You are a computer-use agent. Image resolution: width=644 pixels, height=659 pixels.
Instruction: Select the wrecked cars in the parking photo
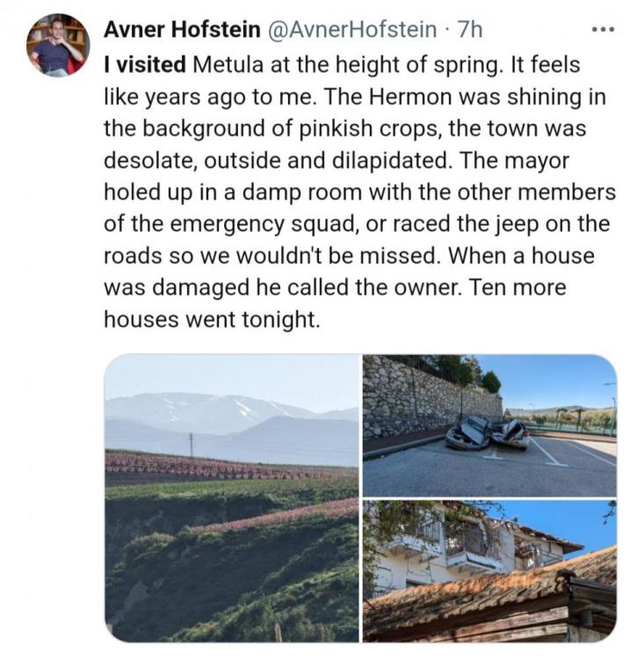(487, 433)
